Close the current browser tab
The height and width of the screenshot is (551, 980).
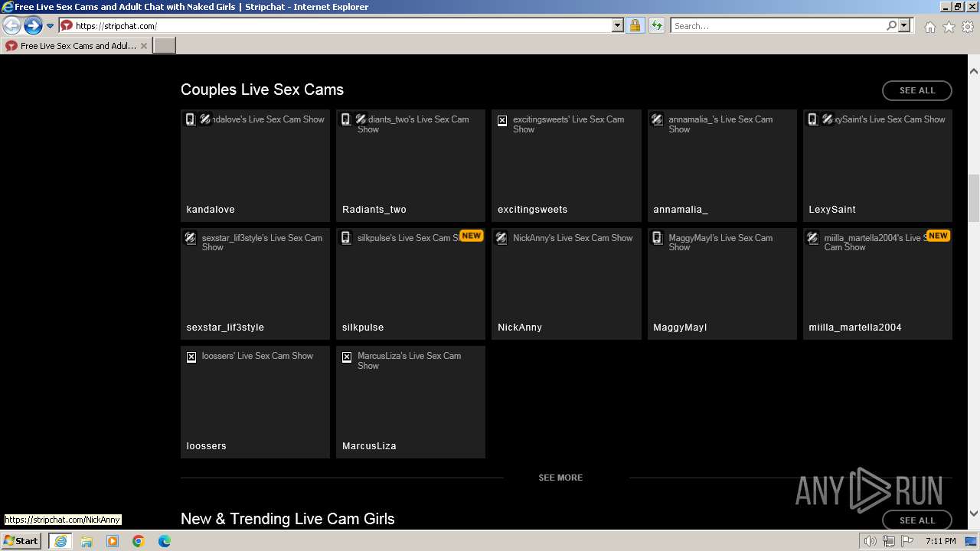[x=144, y=46]
